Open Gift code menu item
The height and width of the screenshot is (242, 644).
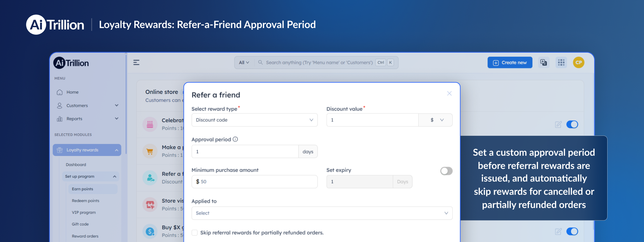80,224
